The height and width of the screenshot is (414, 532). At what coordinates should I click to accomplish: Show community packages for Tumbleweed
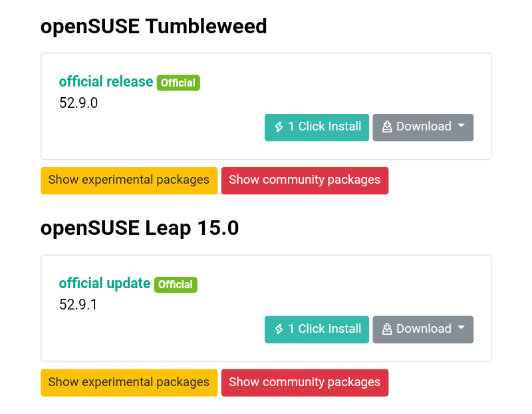305,180
